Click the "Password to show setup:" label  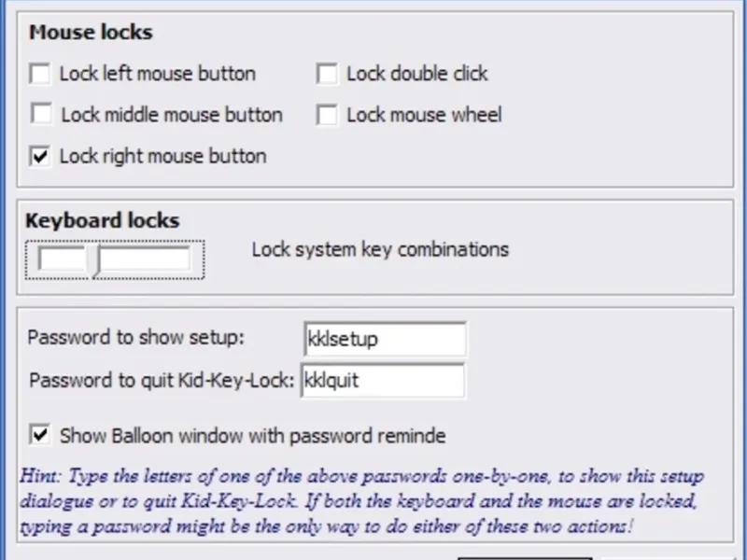point(135,338)
